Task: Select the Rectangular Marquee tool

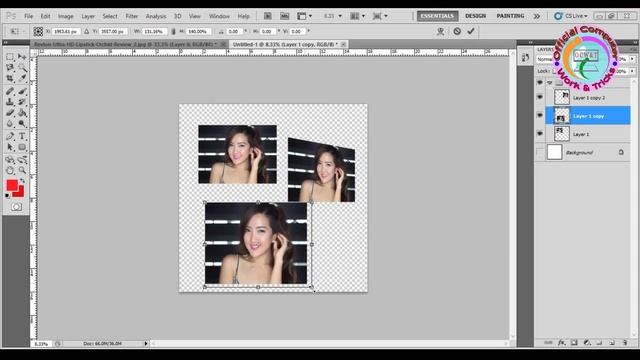Action: 10,57
